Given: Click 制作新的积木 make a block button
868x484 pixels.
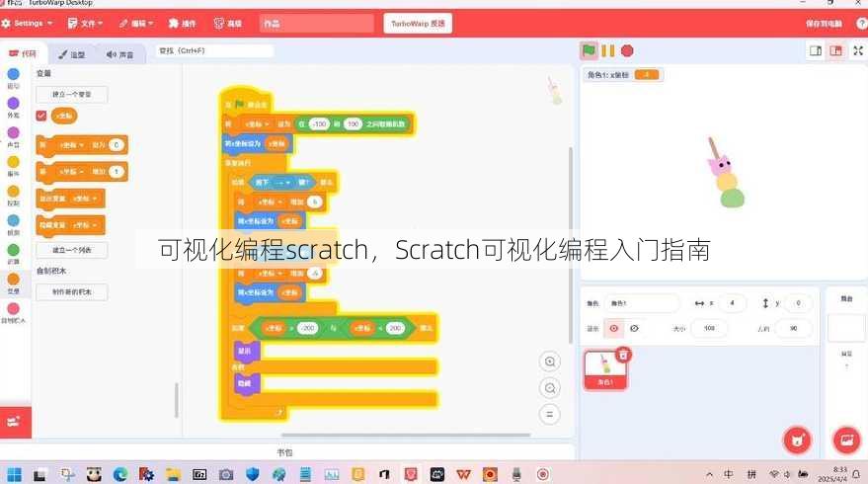Looking at the screenshot, I should (72, 291).
